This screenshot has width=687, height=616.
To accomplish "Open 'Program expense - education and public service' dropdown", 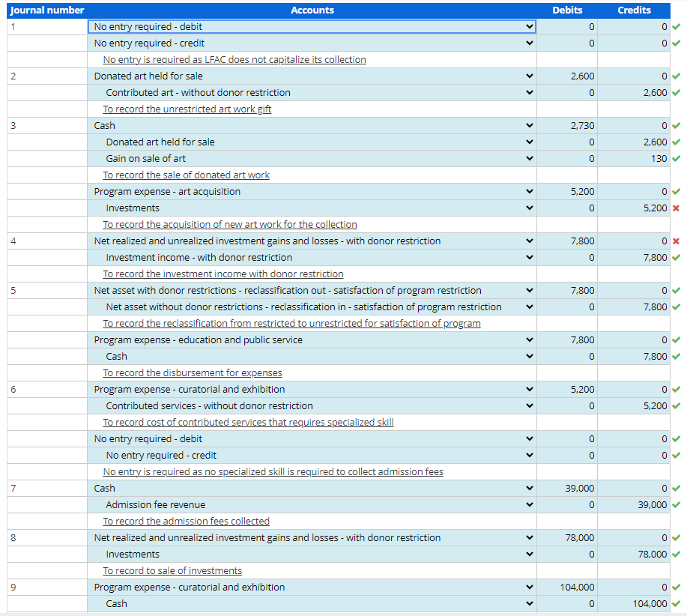I will [312, 340].
